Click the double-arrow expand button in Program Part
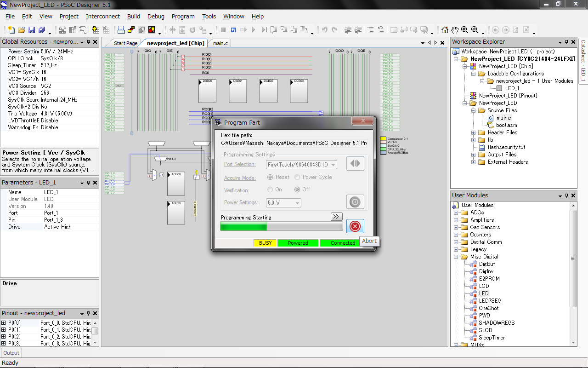Screen dimensions: 588x368 [x=336, y=216]
